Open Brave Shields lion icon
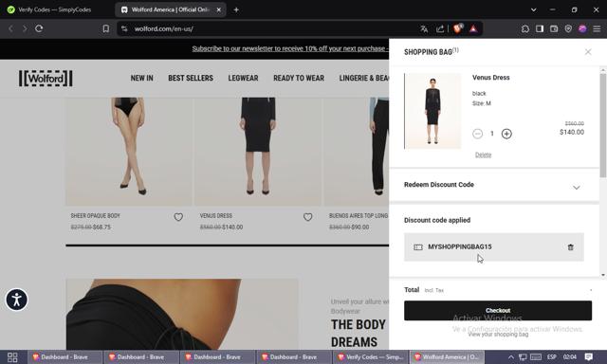Image resolution: width=607 pixels, height=364 pixels. point(457,28)
